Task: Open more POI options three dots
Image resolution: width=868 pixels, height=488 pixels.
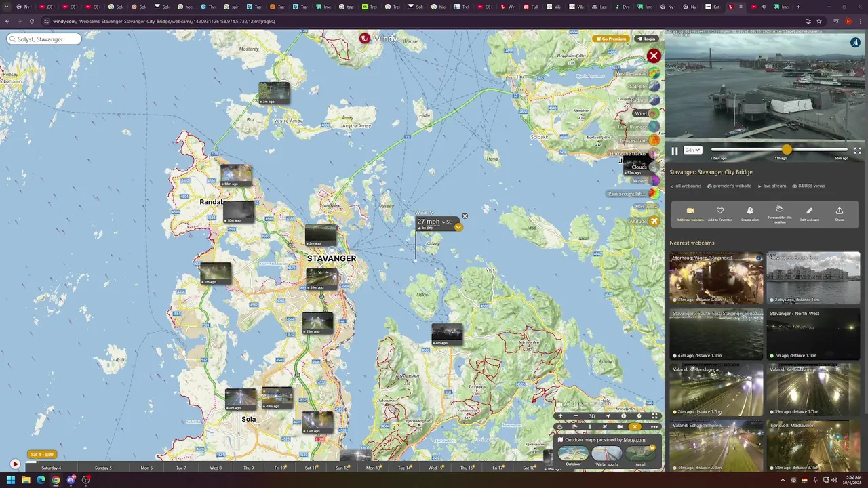Action: click(x=654, y=427)
